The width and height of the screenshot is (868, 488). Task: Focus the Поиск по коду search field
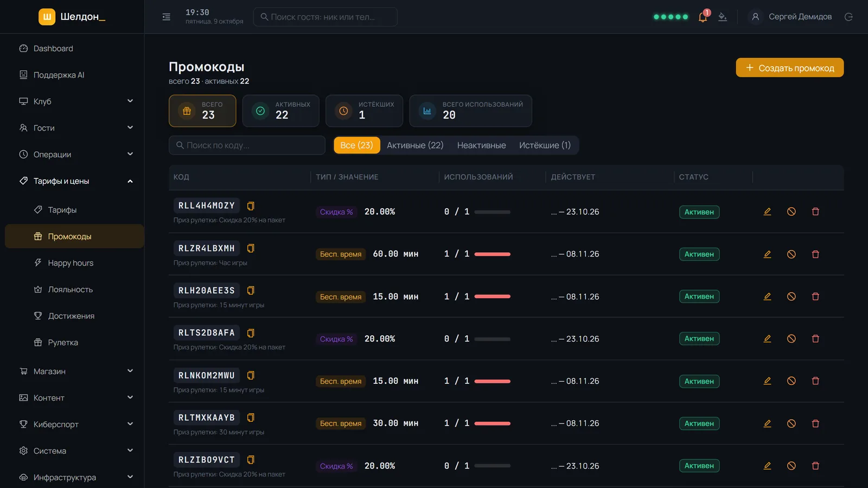tap(247, 145)
